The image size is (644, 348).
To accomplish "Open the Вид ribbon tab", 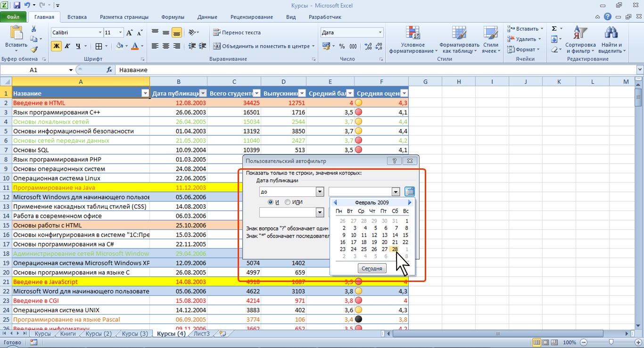I will coord(291,17).
